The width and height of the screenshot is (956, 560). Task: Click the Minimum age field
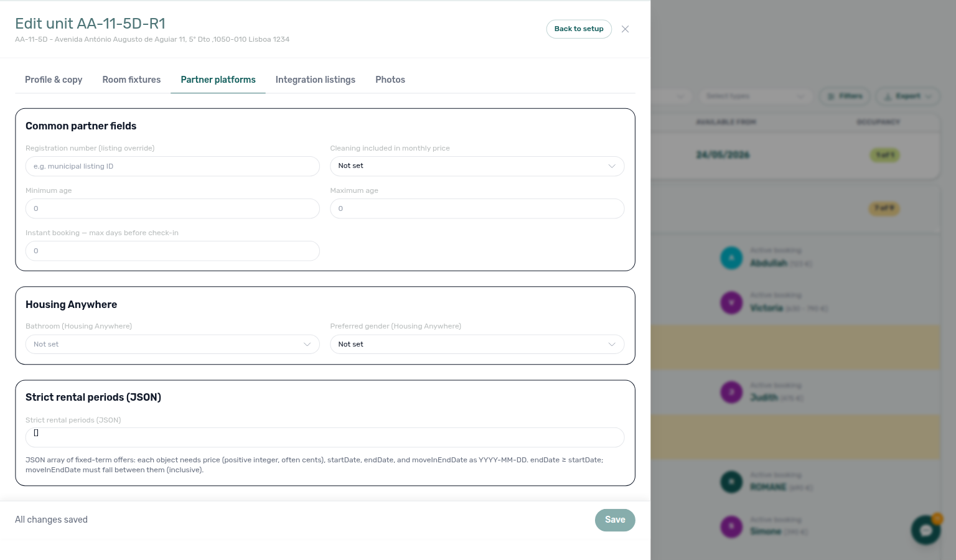(x=172, y=208)
